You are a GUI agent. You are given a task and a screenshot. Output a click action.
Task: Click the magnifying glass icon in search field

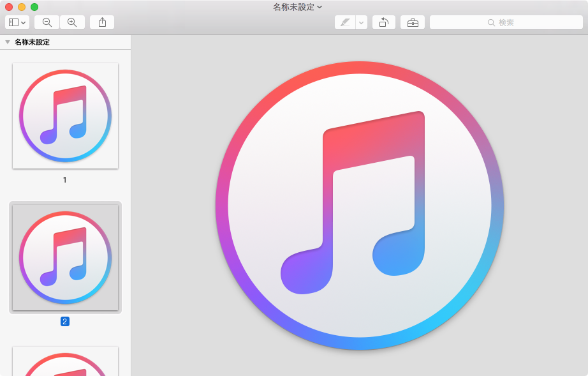491,22
